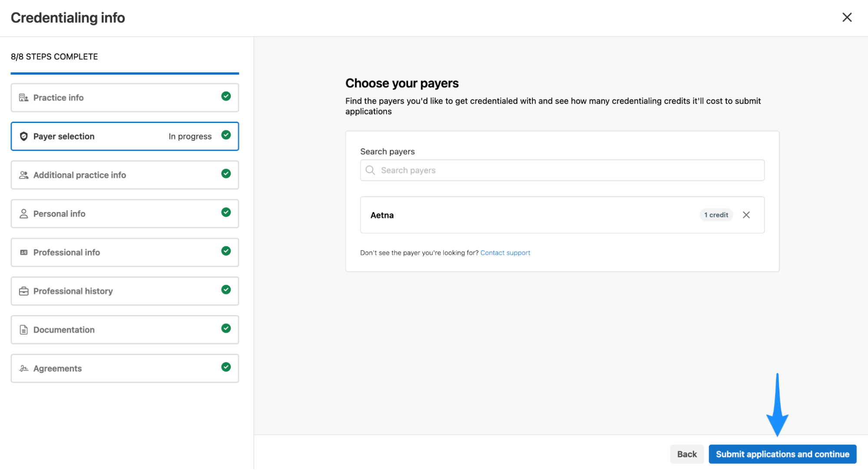Open the Payer selection step
868x470 pixels.
tap(125, 136)
